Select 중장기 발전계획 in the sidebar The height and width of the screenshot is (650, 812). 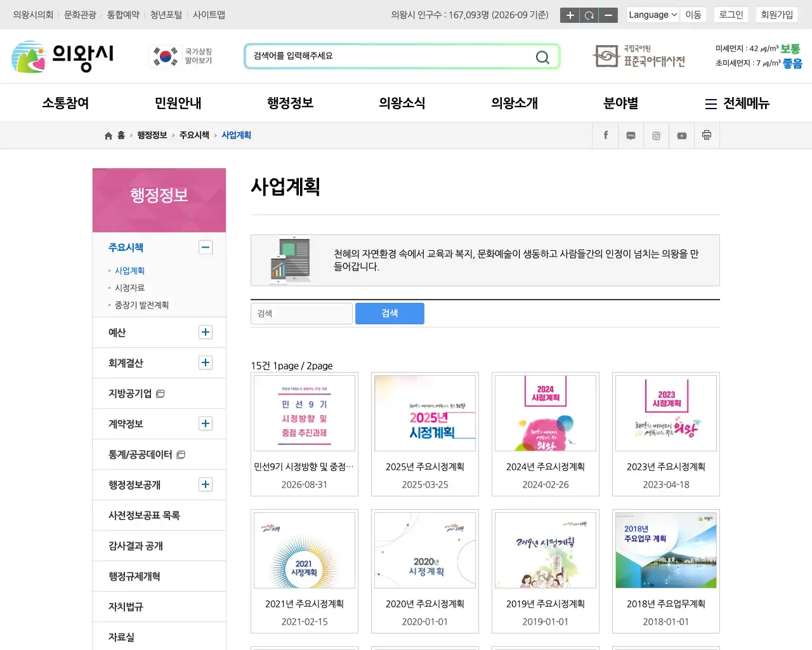tap(141, 305)
